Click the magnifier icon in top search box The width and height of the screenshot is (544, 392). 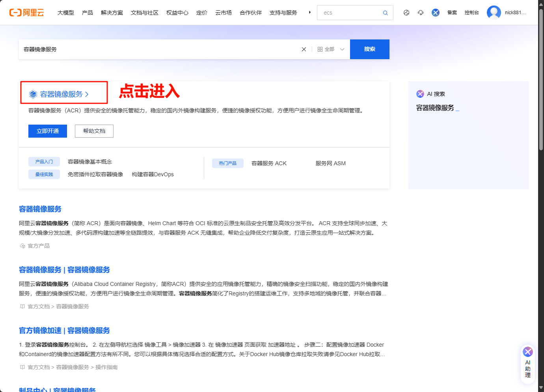click(385, 13)
